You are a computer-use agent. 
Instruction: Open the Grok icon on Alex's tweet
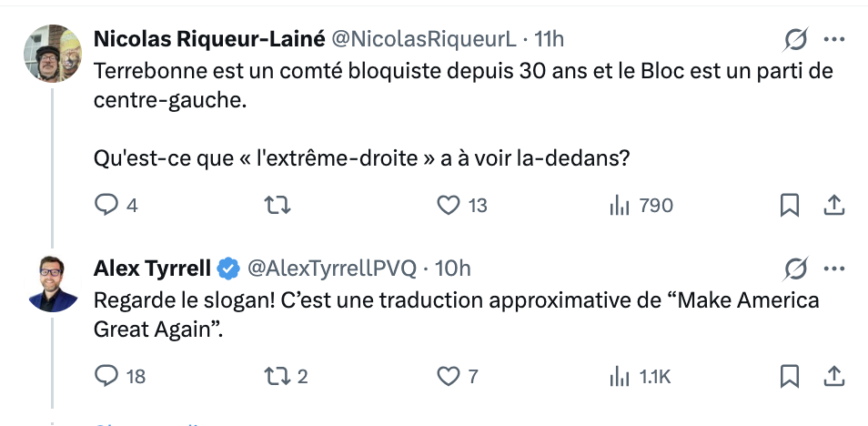(794, 269)
